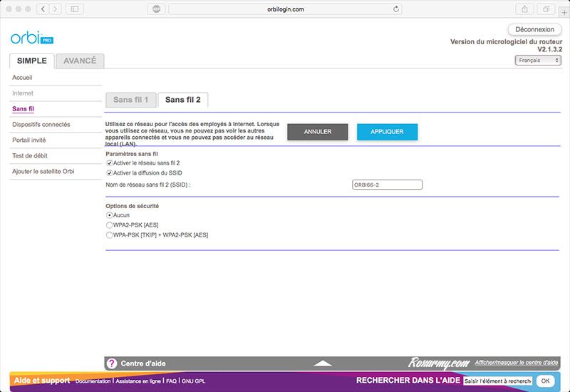Viewport: 570px width, 392px height.
Task: Click the help center question mark icon
Action: pos(112,363)
